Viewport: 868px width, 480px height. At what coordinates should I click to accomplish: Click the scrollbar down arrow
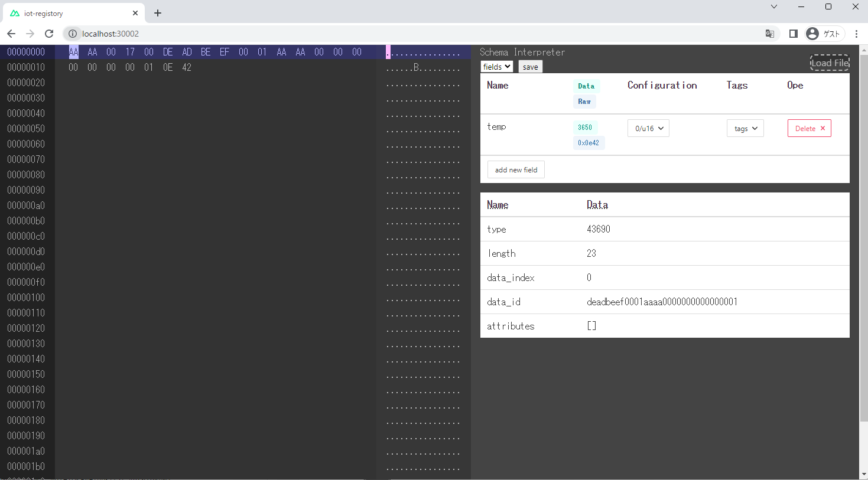tap(864, 475)
